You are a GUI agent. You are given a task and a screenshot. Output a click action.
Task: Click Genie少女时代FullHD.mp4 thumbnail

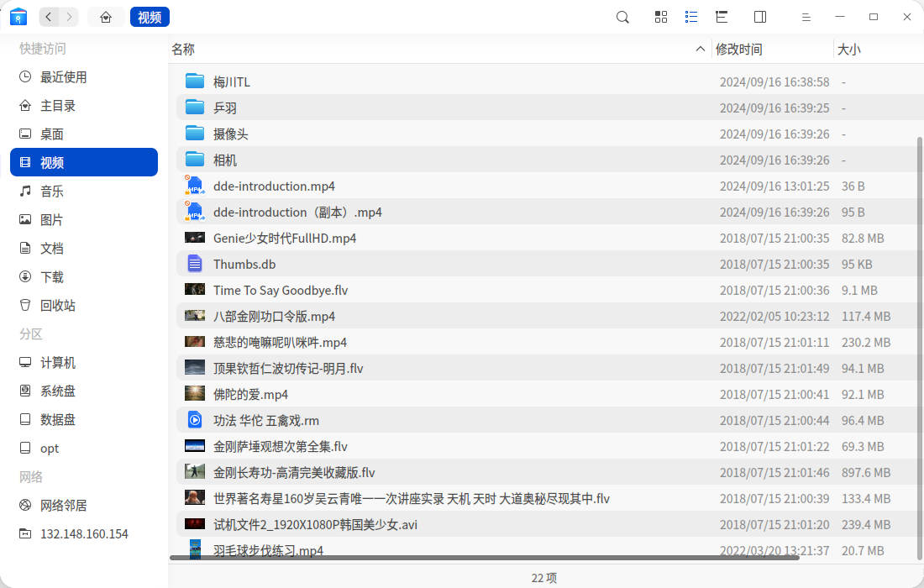[x=195, y=238]
